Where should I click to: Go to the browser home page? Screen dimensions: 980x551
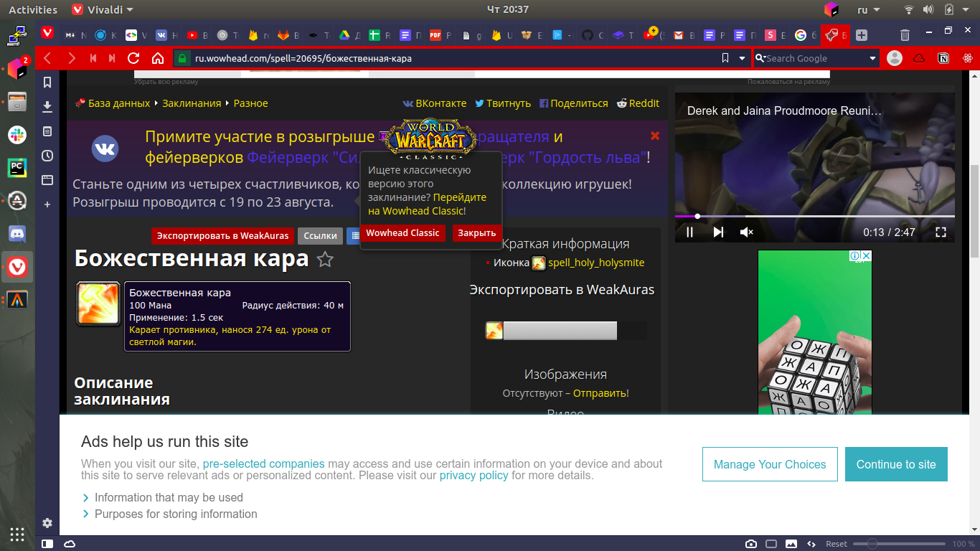158,58
